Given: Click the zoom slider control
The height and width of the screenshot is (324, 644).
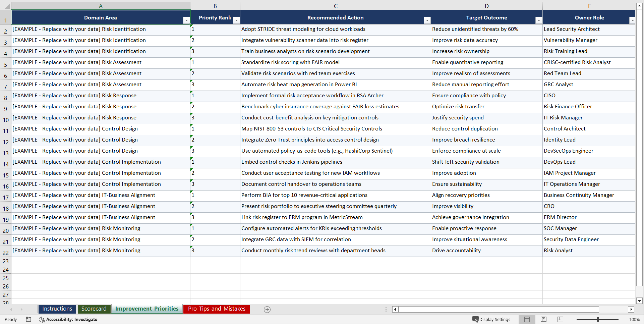Looking at the screenshot, I should click(598, 319).
